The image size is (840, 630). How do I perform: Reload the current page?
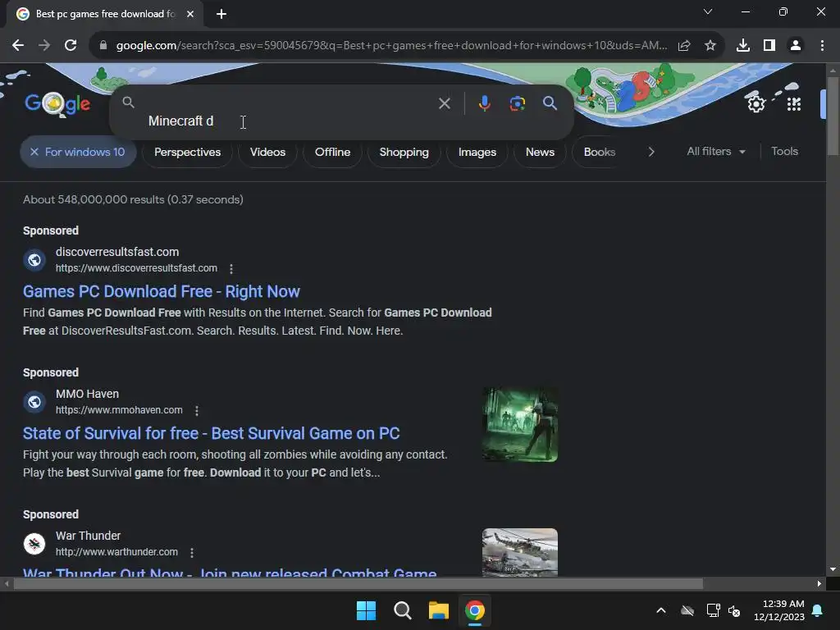point(71,46)
